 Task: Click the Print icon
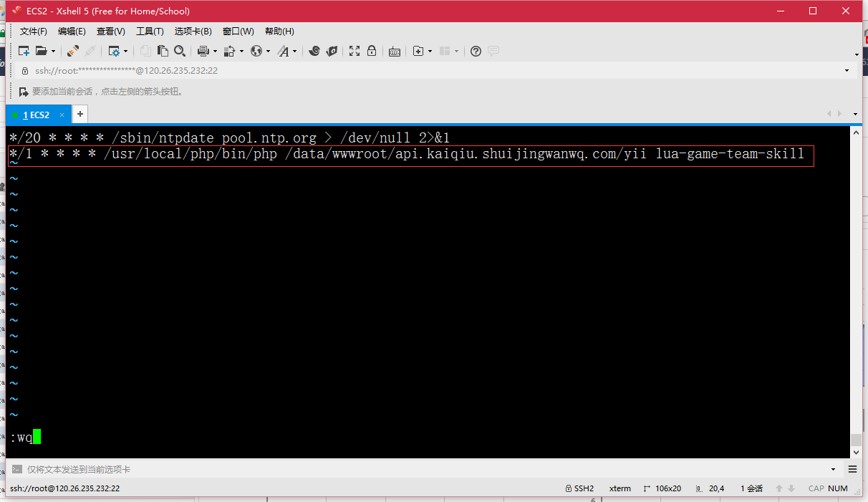(x=203, y=51)
